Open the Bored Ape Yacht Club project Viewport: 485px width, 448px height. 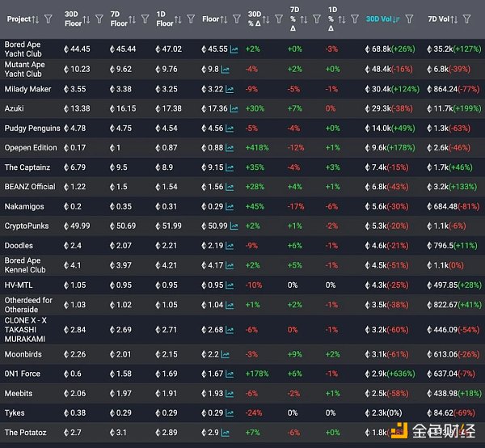(x=23, y=49)
